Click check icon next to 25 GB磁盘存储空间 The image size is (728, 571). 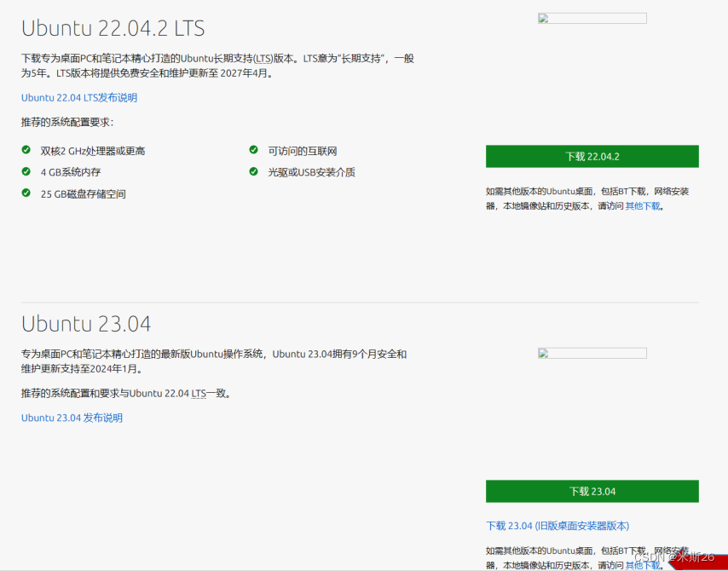point(26,193)
